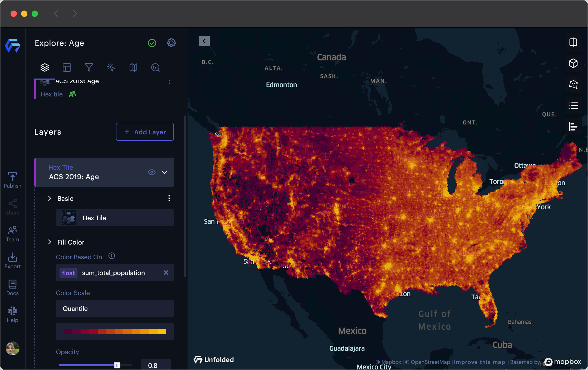Open the map settings gear icon

point(171,43)
